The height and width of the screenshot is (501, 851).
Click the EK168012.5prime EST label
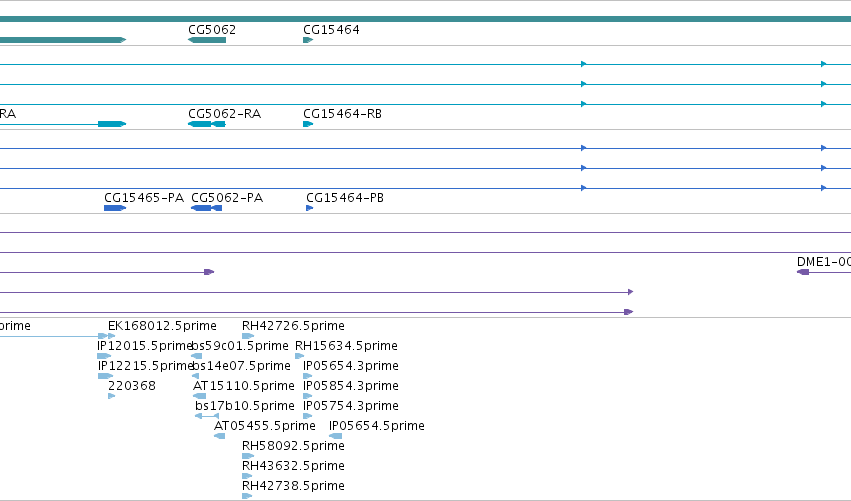click(x=162, y=326)
